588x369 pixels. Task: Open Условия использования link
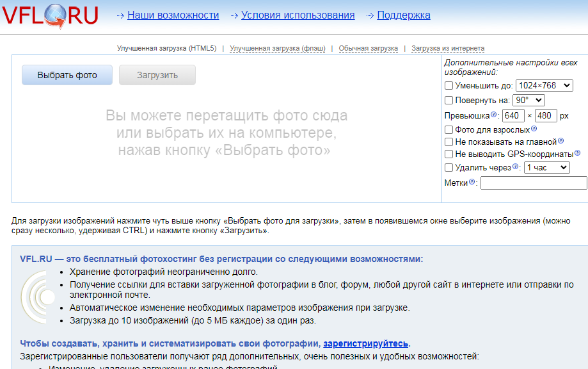coord(298,15)
